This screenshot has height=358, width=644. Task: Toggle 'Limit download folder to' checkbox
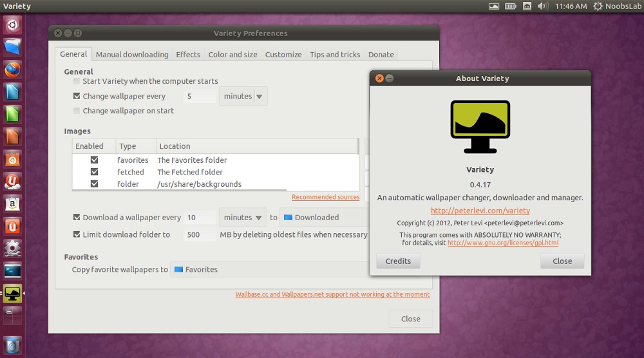77,235
